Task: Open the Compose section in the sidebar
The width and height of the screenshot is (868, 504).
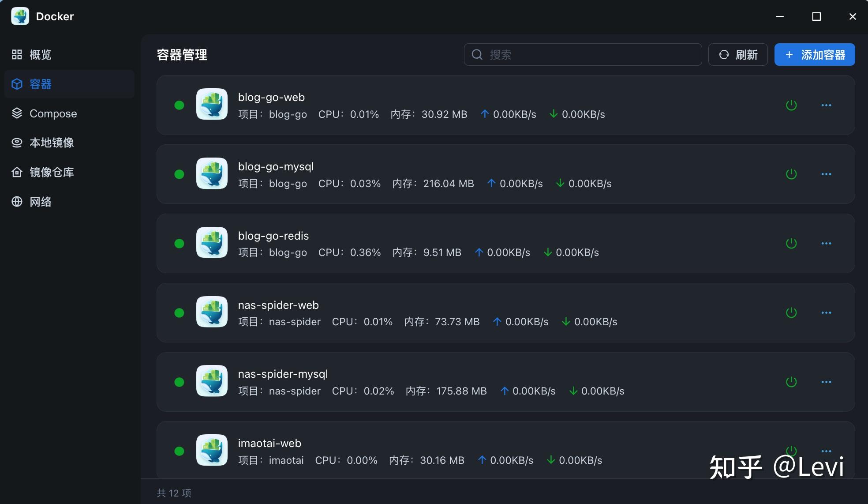Action: (x=44, y=113)
